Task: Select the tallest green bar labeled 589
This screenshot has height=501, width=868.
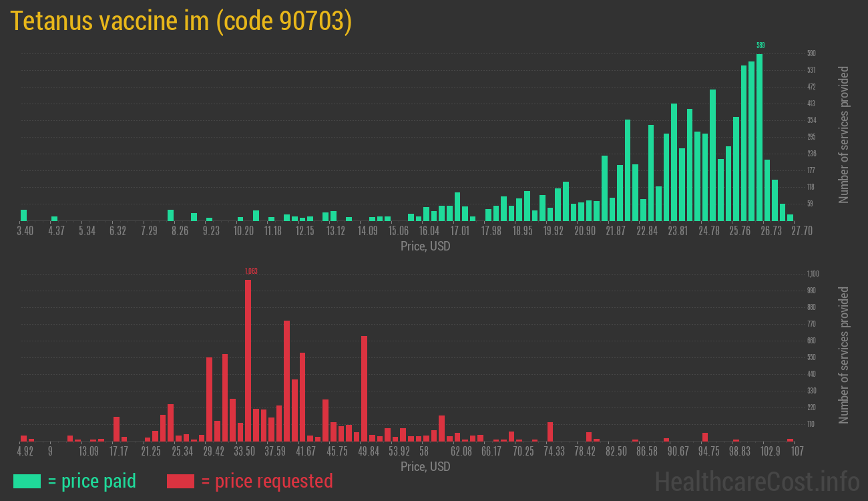Action: [759, 137]
